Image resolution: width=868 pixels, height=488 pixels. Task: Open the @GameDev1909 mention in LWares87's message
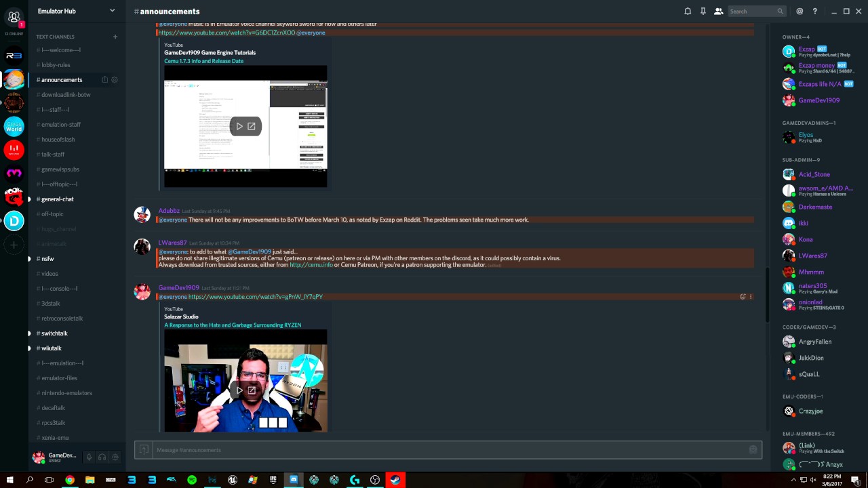click(249, 252)
